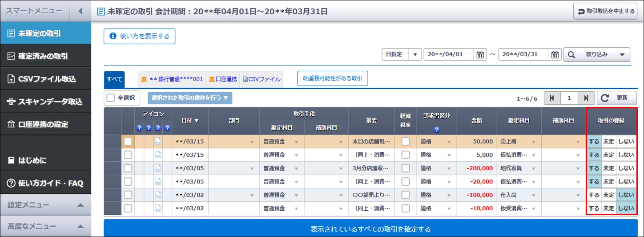Click start date field 20**/04/01

(x=449, y=54)
